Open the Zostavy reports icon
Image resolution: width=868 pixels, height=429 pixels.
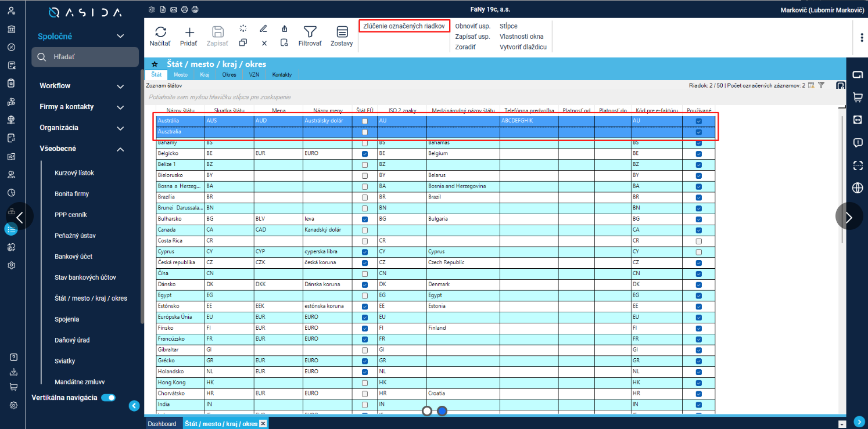click(342, 32)
